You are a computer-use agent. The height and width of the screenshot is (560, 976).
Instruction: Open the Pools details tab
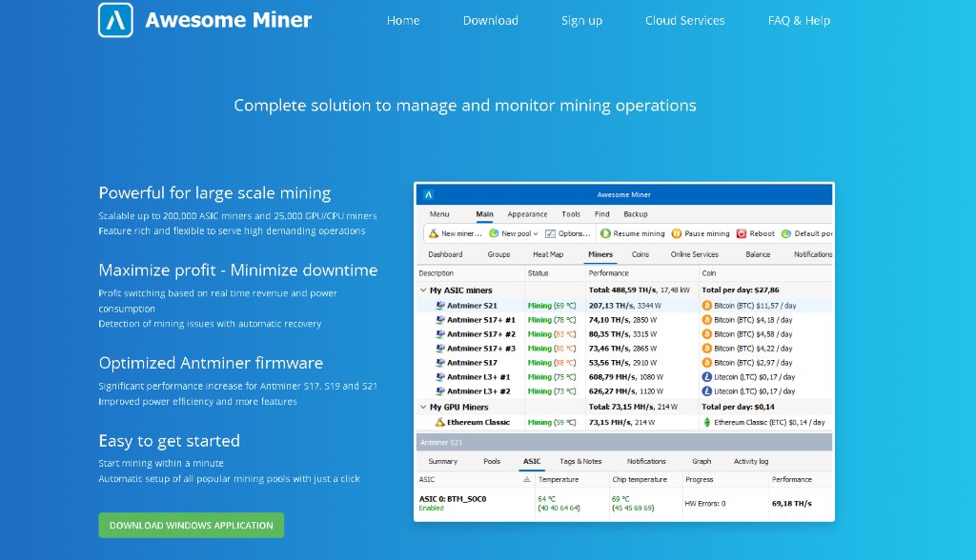pos(492,461)
